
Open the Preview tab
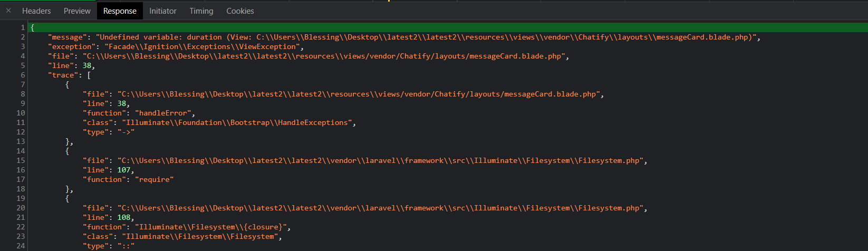77,11
